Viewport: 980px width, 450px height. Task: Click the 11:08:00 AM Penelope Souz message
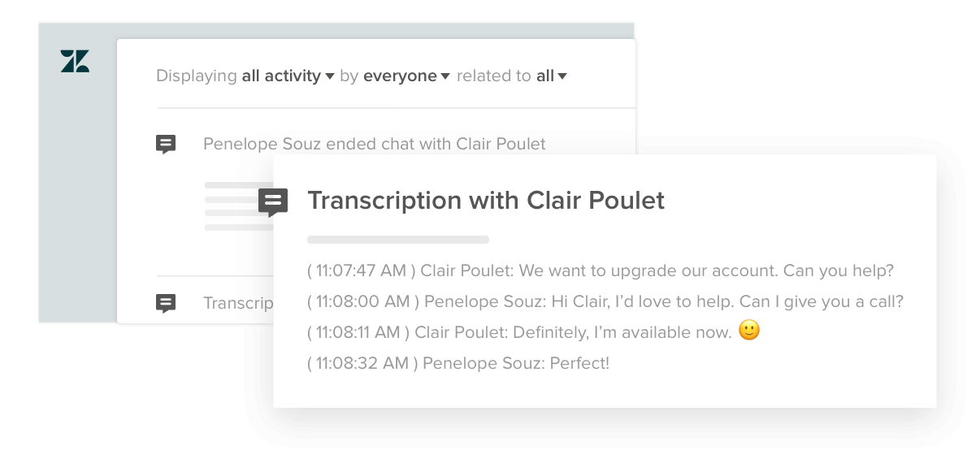[605, 301]
